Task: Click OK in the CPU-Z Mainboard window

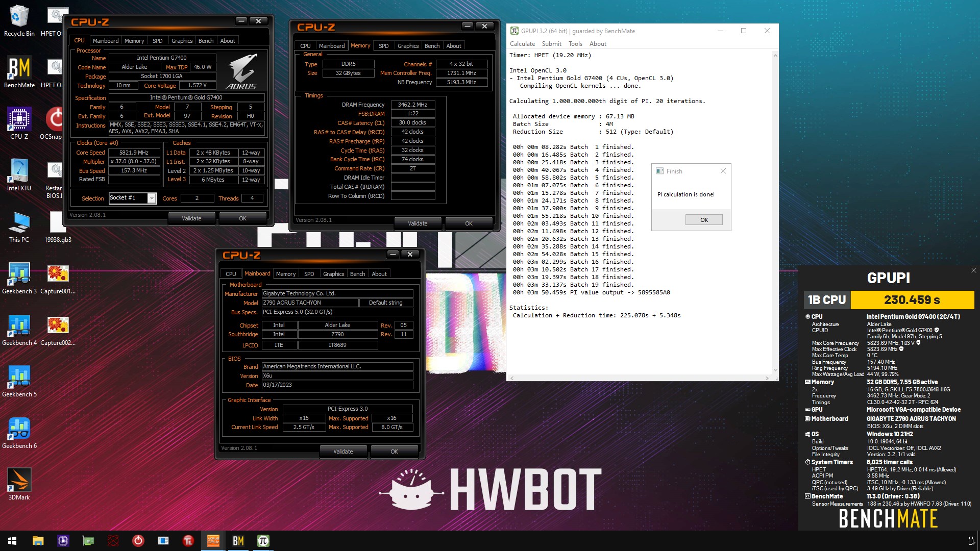Action: click(x=394, y=452)
